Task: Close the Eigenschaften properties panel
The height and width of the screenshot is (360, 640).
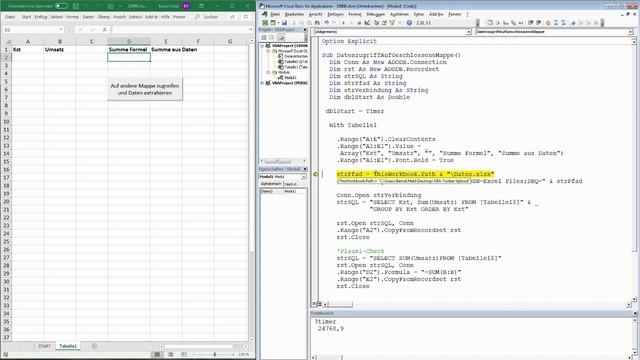Action: [x=305, y=169]
